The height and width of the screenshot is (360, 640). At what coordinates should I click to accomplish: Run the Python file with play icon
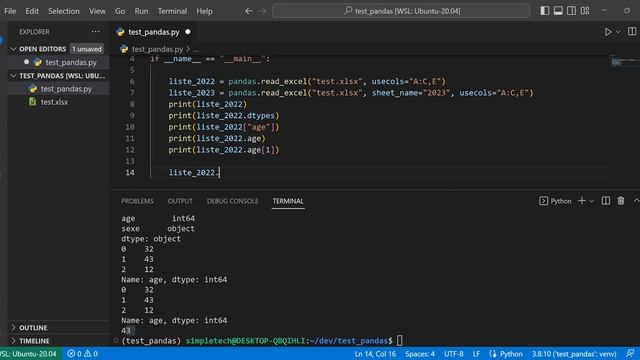point(608,32)
